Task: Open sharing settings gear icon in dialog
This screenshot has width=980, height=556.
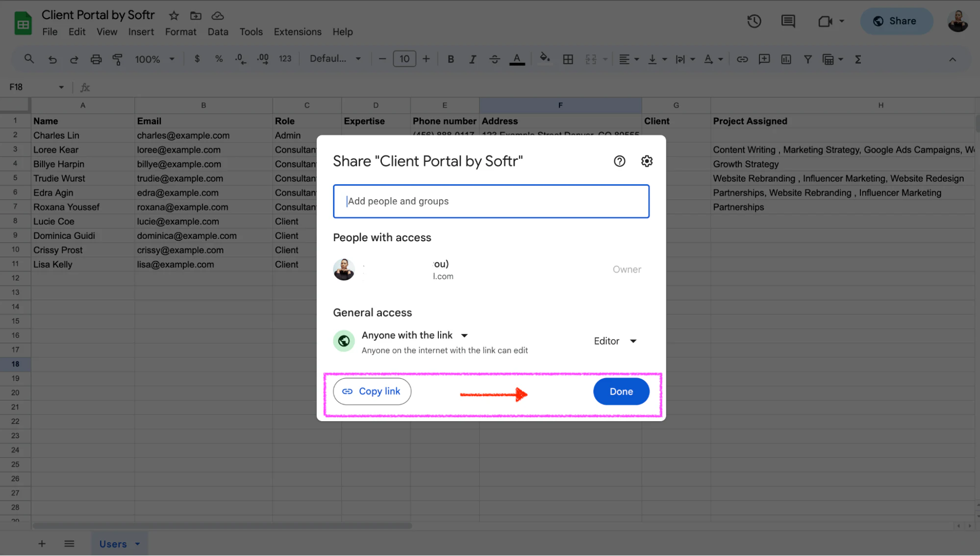Action: point(647,161)
